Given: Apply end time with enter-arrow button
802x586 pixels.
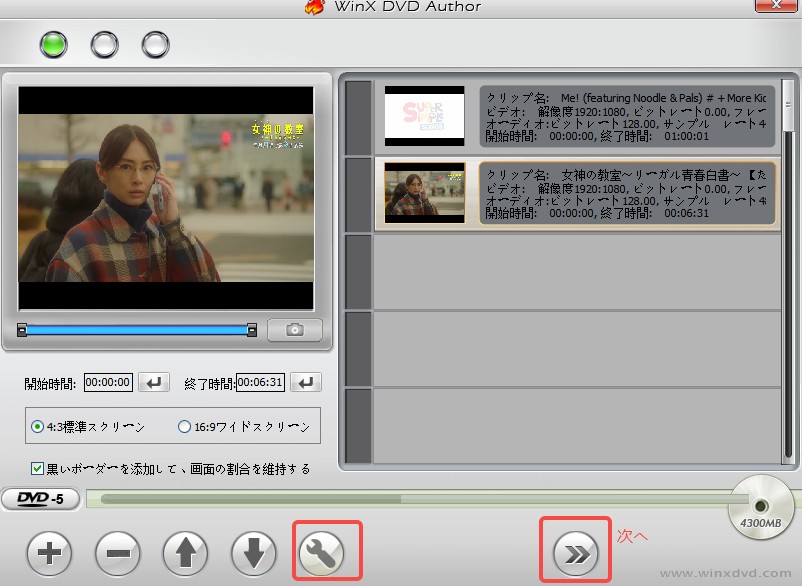Looking at the screenshot, I should pyautogui.click(x=306, y=382).
